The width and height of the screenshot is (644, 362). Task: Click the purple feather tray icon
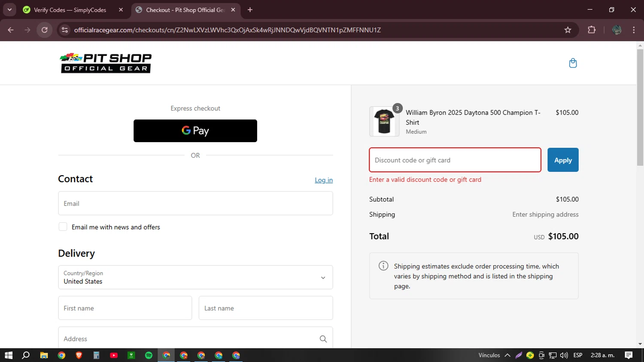point(519,355)
